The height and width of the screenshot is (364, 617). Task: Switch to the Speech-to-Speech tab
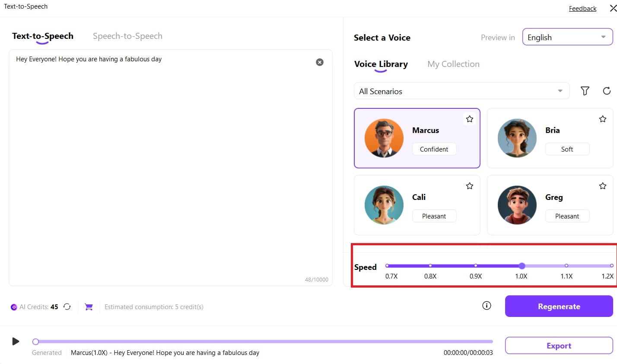(x=127, y=36)
